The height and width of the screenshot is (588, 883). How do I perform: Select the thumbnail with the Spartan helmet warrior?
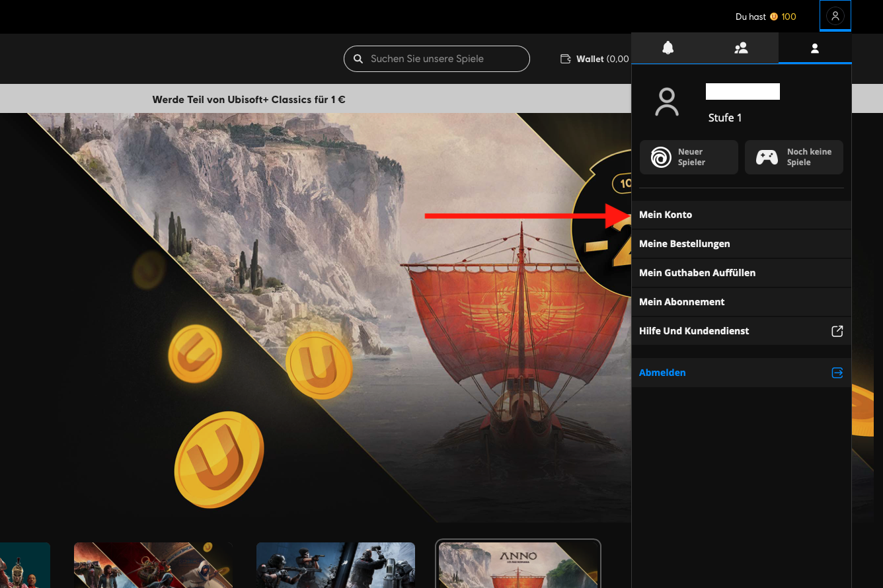point(25,566)
